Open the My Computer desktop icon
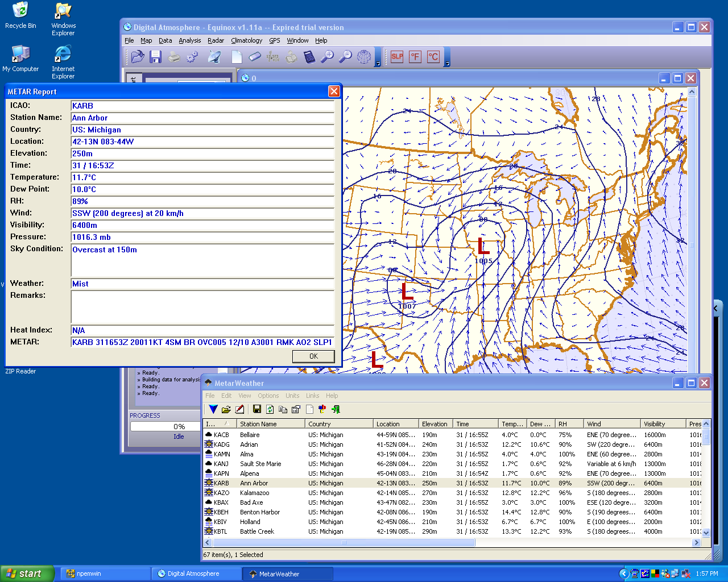The width and height of the screenshot is (728, 582). coord(20,59)
